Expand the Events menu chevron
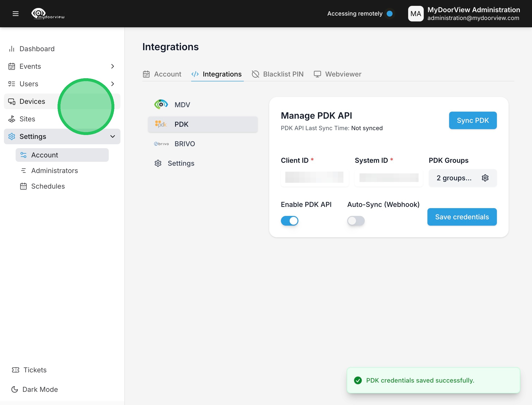The image size is (532, 405). click(x=113, y=66)
